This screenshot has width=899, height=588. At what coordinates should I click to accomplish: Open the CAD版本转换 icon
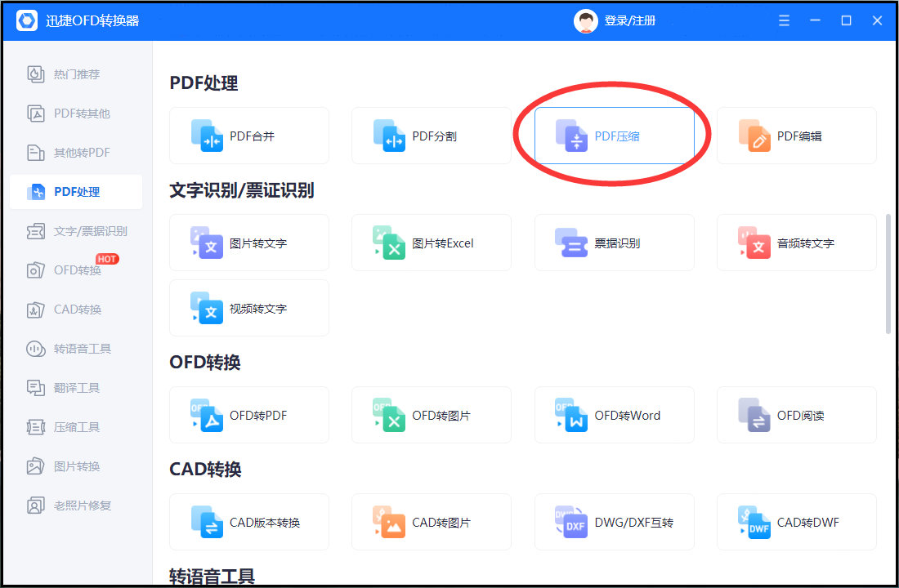[x=207, y=522]
